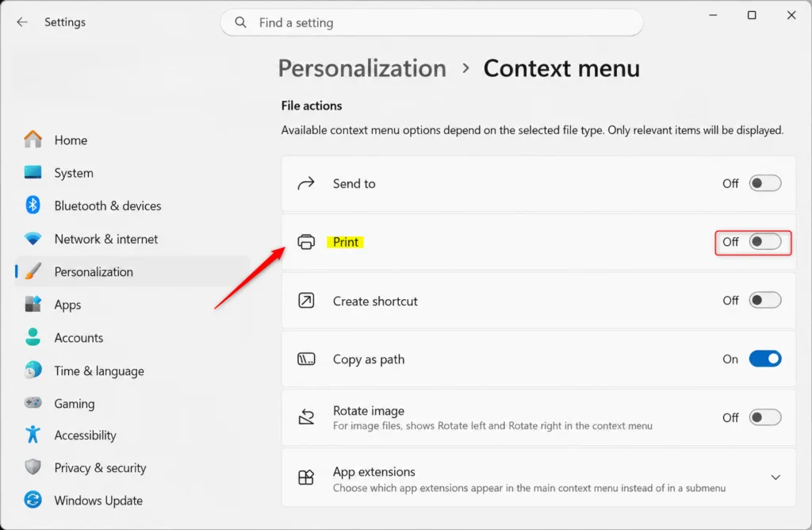Click the Privacy shield icon
Image resolution: width=812 pixels, height=530 pixels.
click(33, 467)
